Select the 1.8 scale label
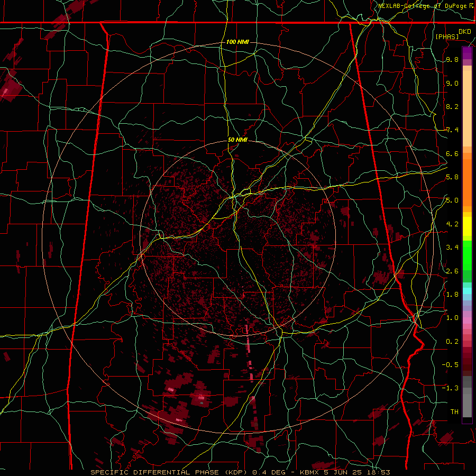476x476 pixels. tap(452, 295)
